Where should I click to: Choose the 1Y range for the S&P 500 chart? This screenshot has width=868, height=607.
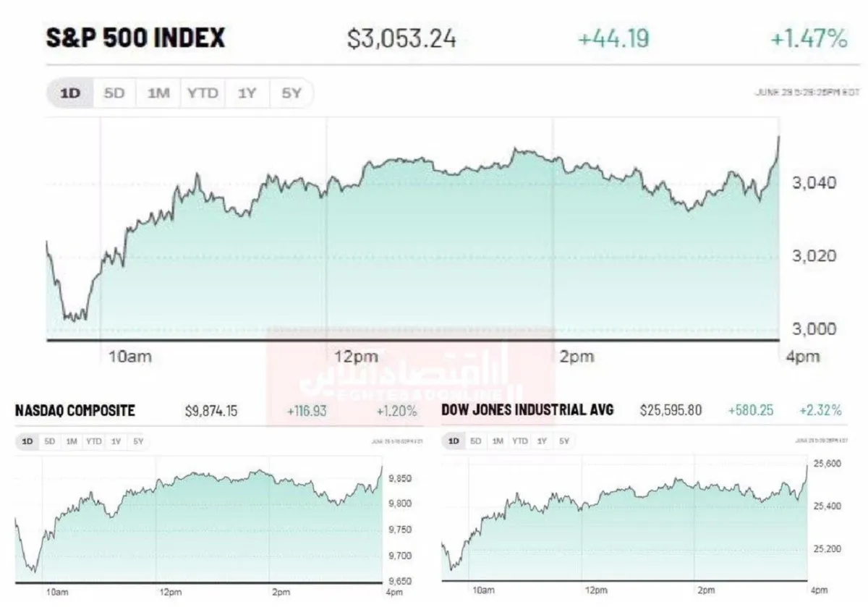click(247, 93)
